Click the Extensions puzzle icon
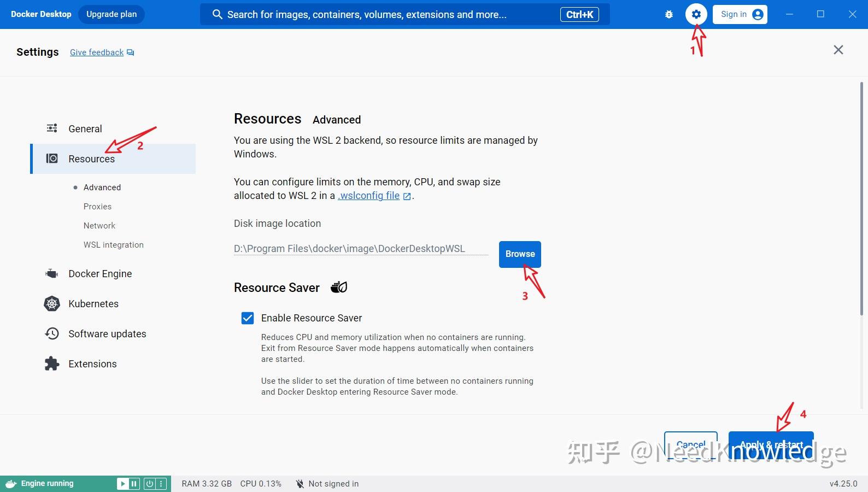Image resolution: width=868 pixels, height=492 pixels. point(52,364)
